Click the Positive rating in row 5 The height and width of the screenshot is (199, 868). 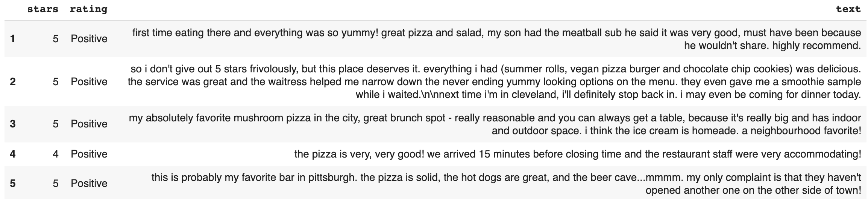pos(89,184)
